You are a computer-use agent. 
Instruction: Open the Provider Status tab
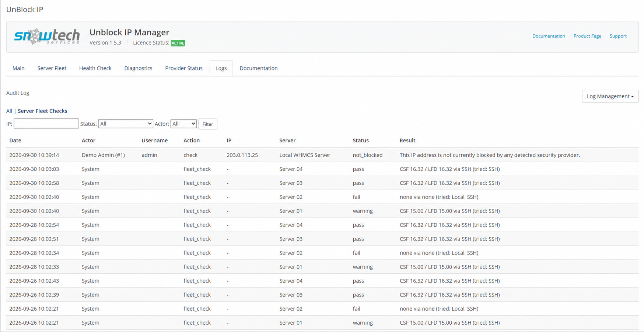(x=184, y=68)
